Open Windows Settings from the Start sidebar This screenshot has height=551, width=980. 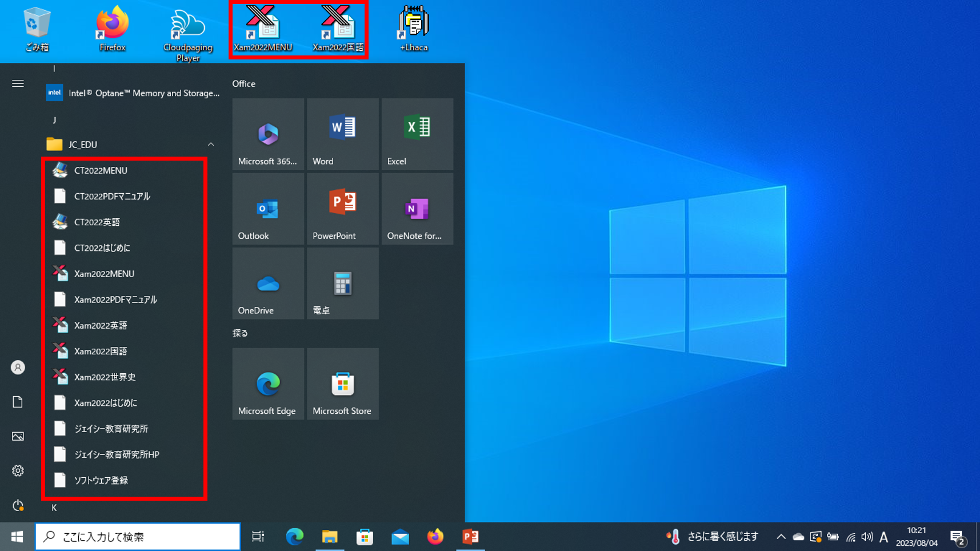pyautogui.click(x=17, y=470)
